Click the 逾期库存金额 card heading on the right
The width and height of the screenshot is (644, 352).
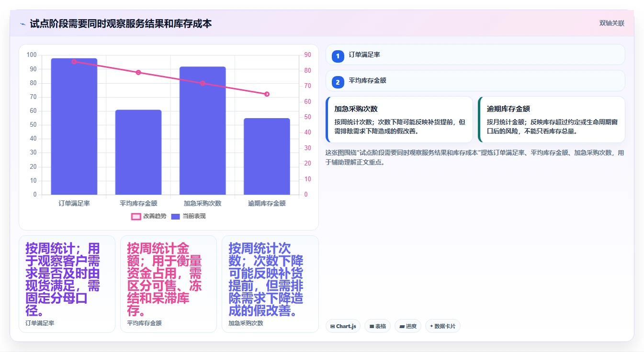[x=508, y=109]
